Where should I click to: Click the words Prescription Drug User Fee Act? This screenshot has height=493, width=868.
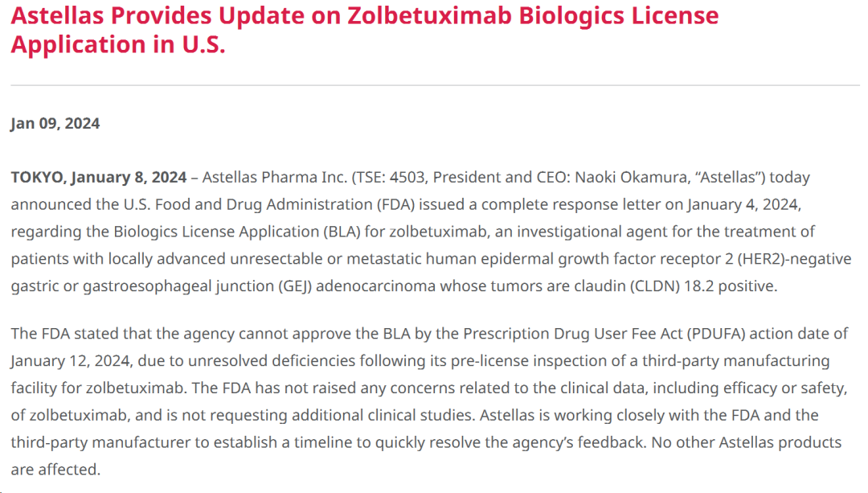coord(573,334)
